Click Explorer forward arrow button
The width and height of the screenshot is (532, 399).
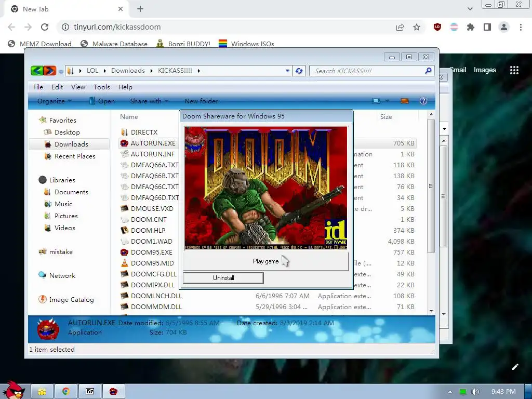click(49, 71)
